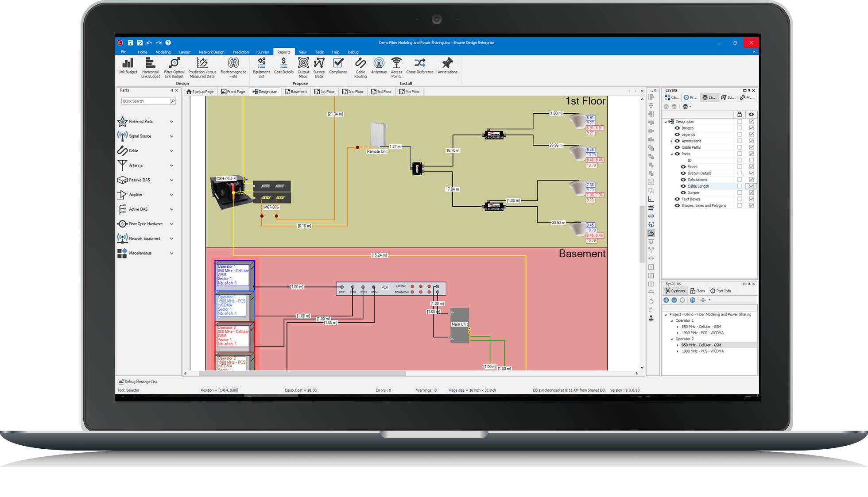Click the canvas horizontal scrollbar thumb

[x=302, y=373]
